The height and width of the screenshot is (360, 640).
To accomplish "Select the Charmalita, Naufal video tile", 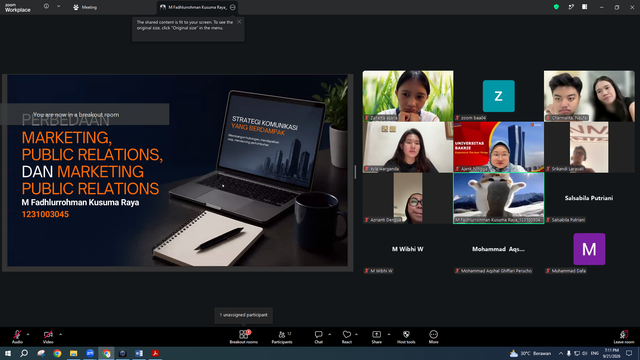I will click(589, 96).
